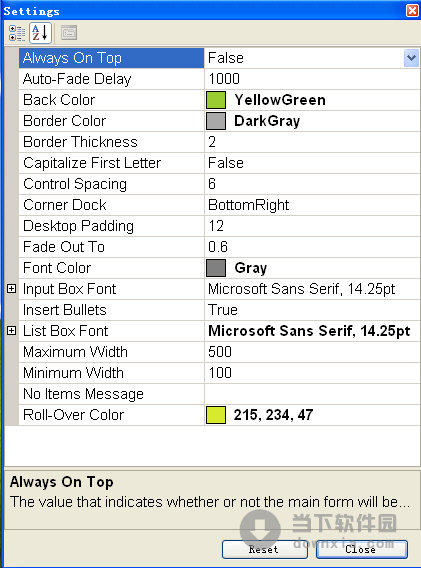Edit the Auto-Fade Delay value 1000

tap(312, 79)
